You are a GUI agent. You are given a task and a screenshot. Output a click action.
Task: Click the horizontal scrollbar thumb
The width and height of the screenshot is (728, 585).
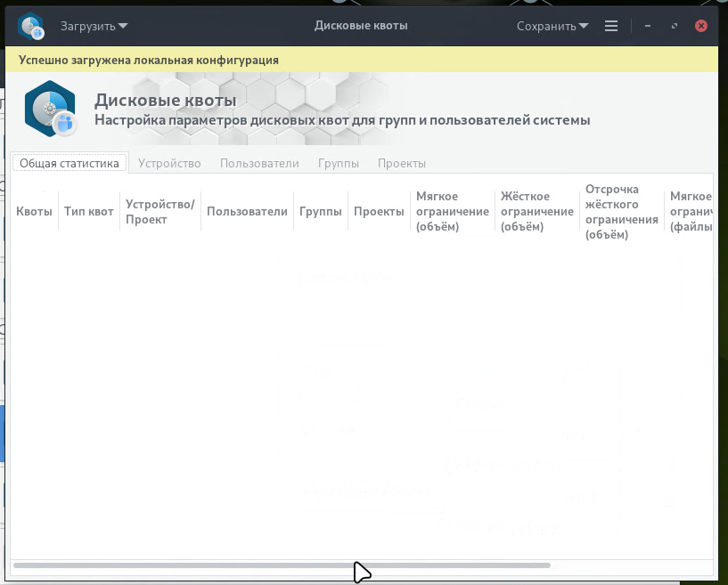282,565
